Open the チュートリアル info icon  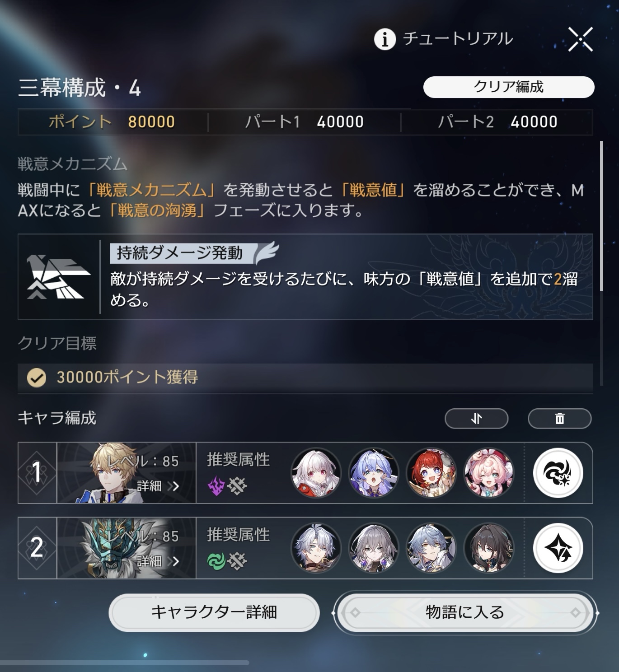(x=385, y=39)
